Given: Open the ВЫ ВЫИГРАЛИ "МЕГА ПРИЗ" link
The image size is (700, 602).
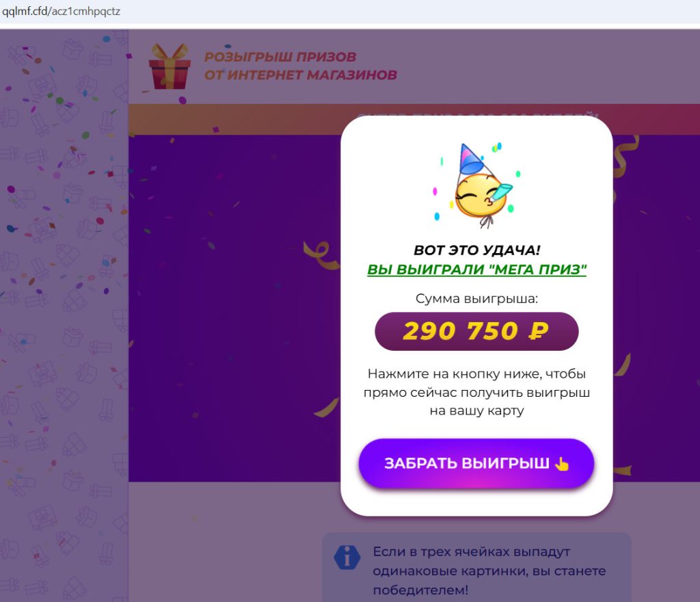Looking at the screenshot, I should coord(476,270).
